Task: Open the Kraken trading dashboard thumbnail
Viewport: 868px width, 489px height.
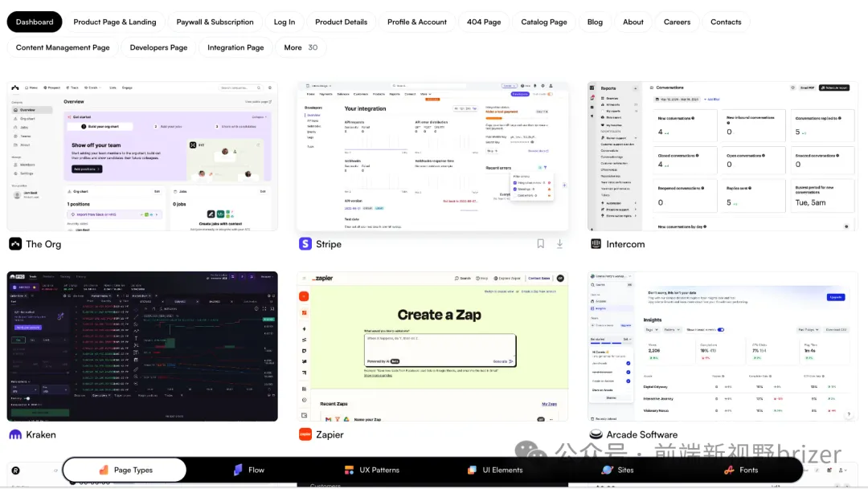Action: [142, 346]
